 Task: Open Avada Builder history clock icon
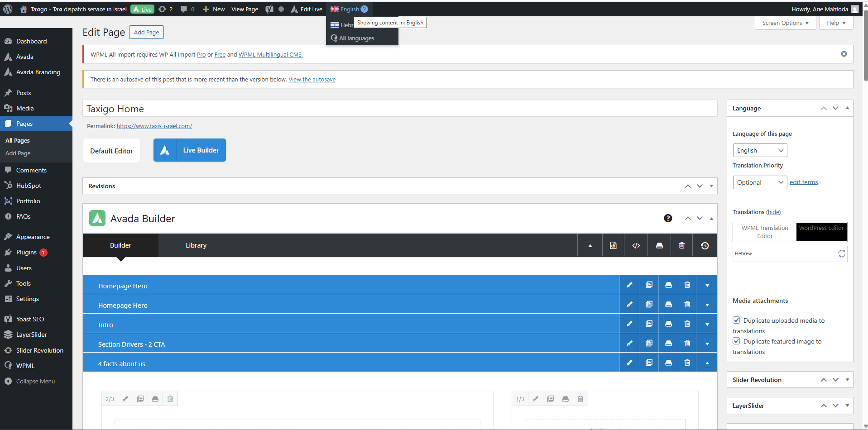(x=705, y=245)
